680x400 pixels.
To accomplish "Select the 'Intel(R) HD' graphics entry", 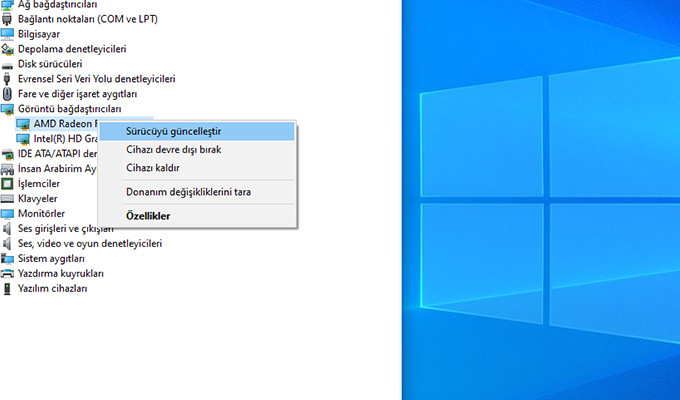I will pos(65,139).
